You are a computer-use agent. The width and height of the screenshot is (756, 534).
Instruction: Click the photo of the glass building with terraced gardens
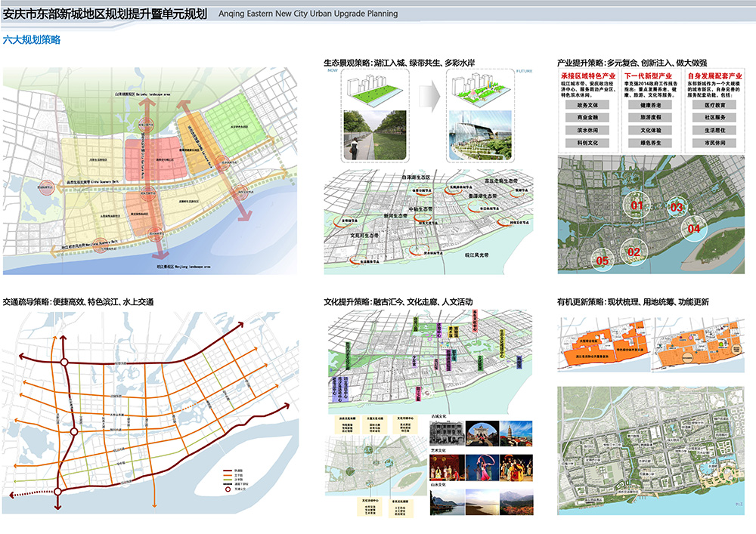(x=480, y=135)
